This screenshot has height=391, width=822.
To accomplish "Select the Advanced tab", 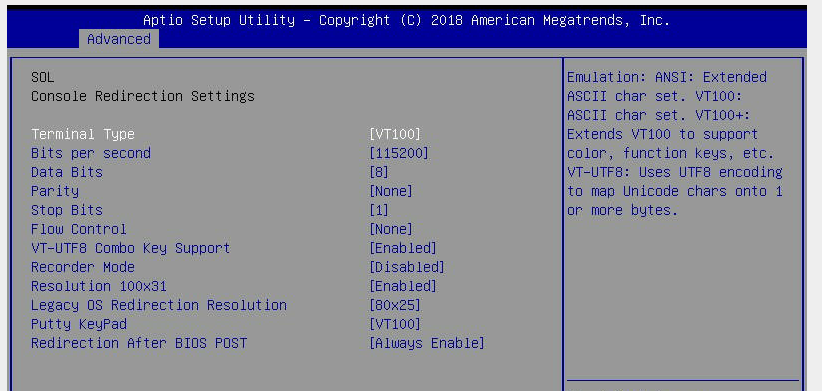I will coord(118,39).
